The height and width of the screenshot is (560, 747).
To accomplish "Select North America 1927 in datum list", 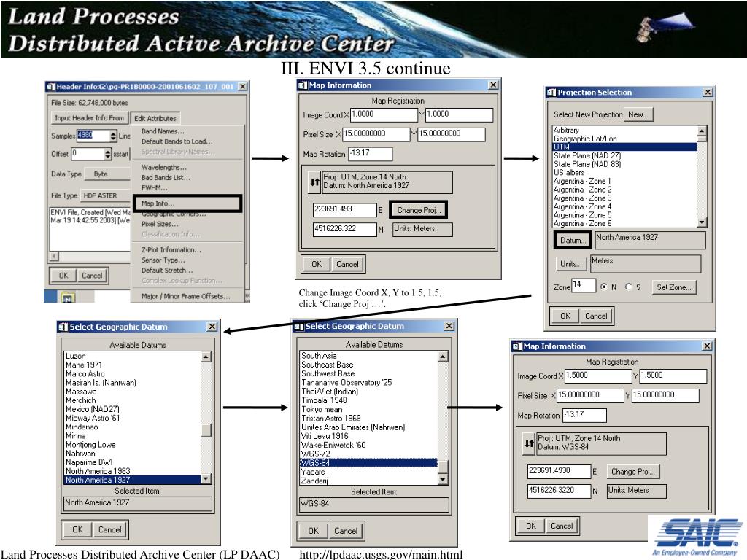I will point(132,480).
